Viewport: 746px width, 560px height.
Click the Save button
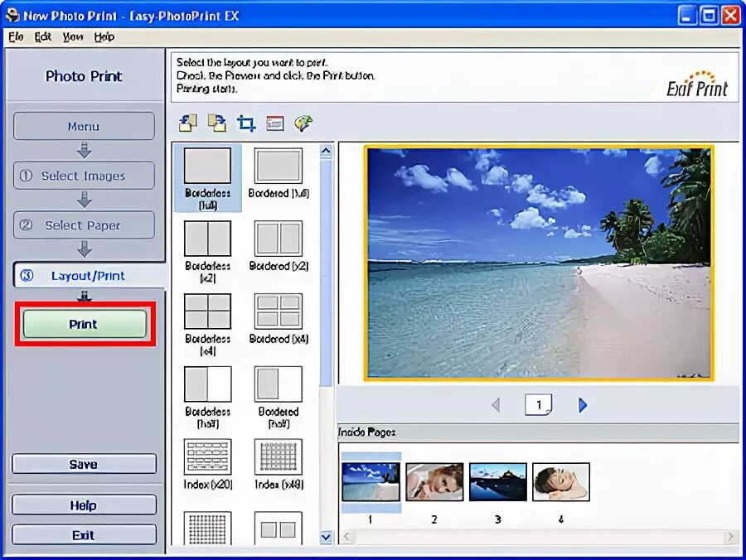click(84, 464)
